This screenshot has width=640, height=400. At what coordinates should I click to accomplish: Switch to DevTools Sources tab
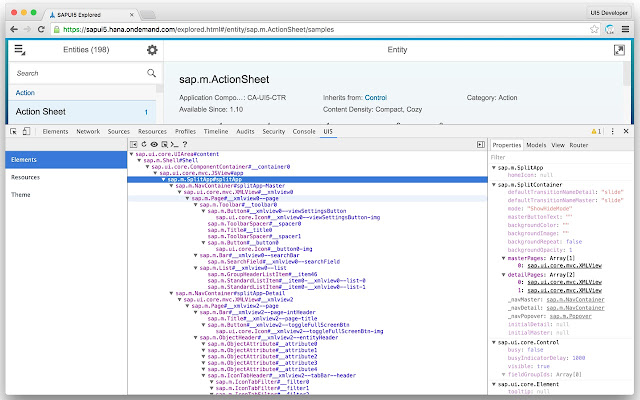119,131
